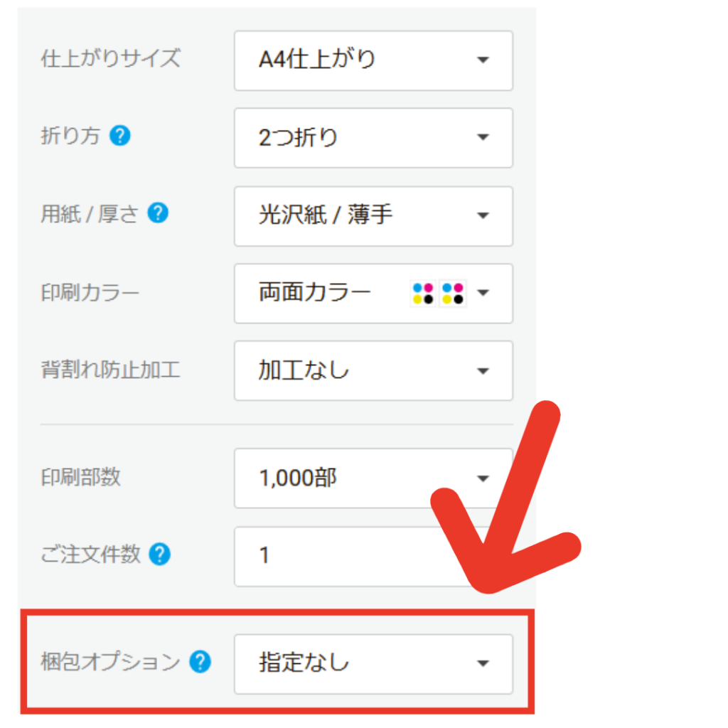Image resolution: width=728 pixels, height=728 pixels.
Task: Open 背割れ防止加工 dropdown showing 加工なし
Action: pos(373,370)
